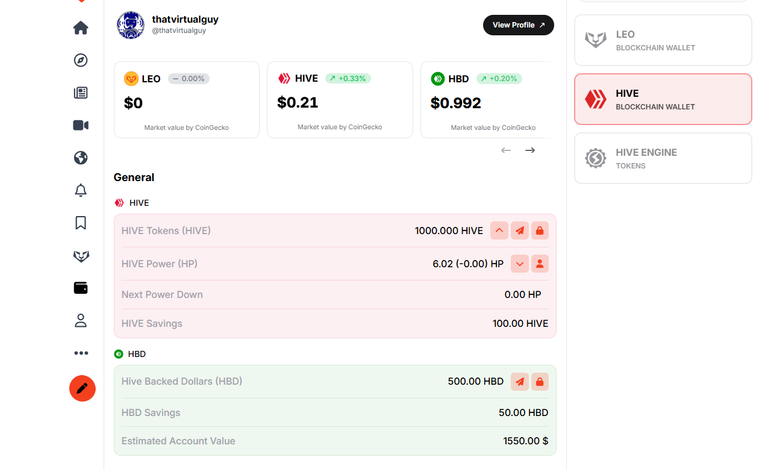Open the LEO lion icon in sidebar
768x470 pixels.
click(81, 256)
